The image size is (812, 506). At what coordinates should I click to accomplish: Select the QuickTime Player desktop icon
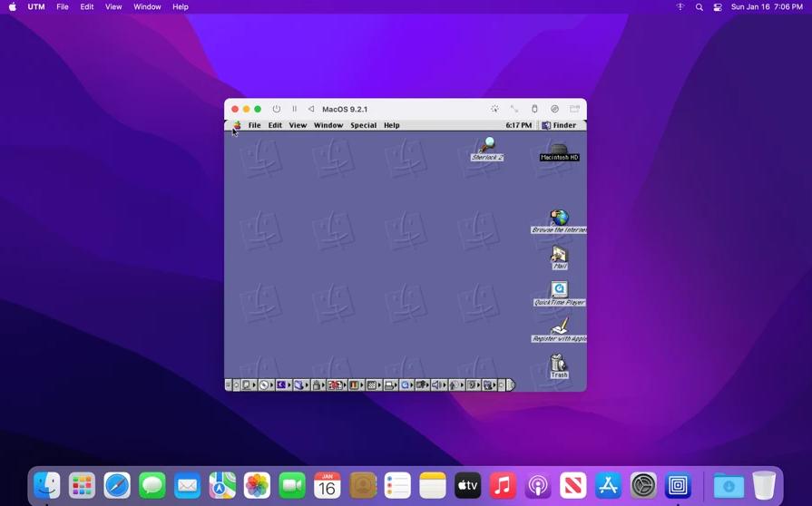click(559, 294)
